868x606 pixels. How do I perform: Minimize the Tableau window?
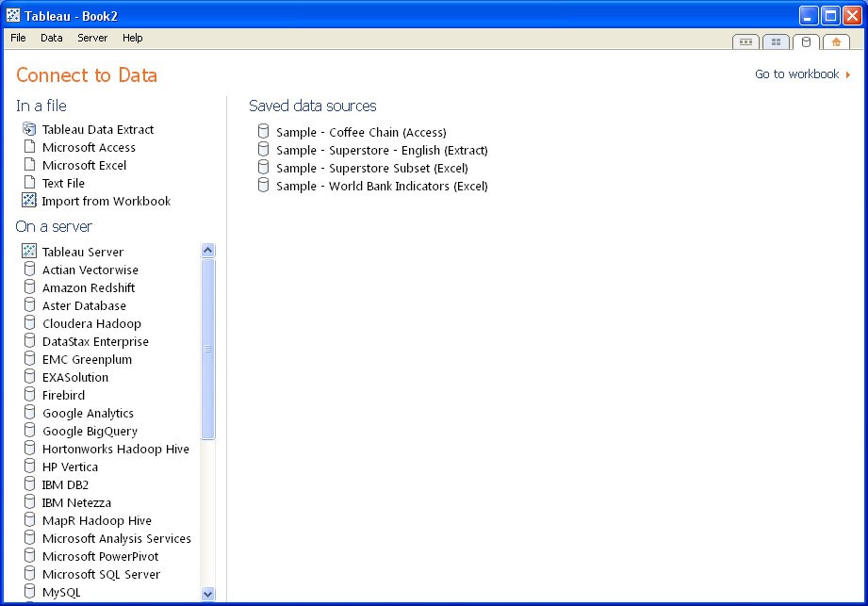coord(809,15)
